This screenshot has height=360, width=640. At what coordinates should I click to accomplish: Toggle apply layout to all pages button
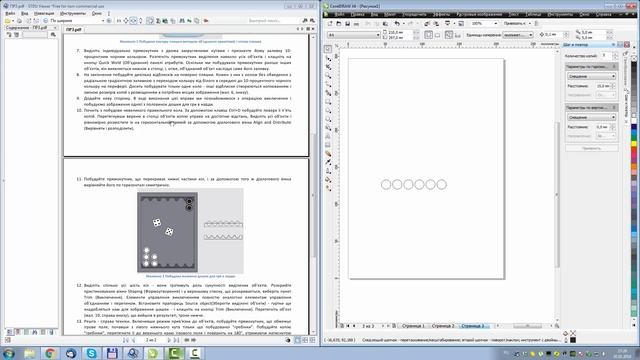click(x=449, y=35)
